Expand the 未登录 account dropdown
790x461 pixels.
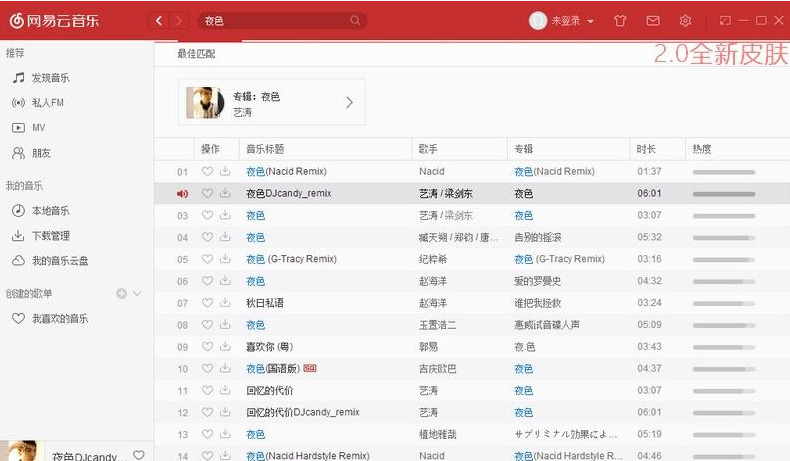[590, 21]
